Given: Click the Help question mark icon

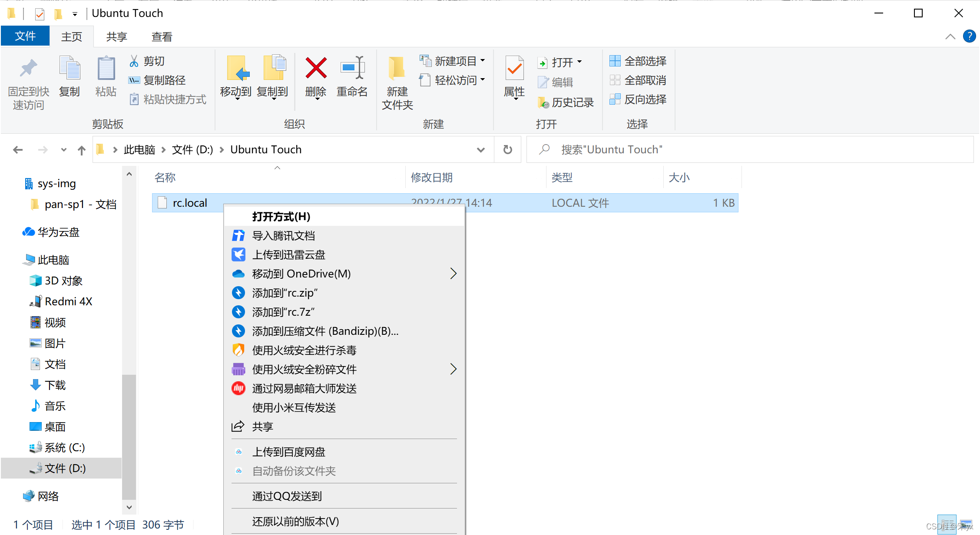Looking at the screenshot, I should (969, 36).
